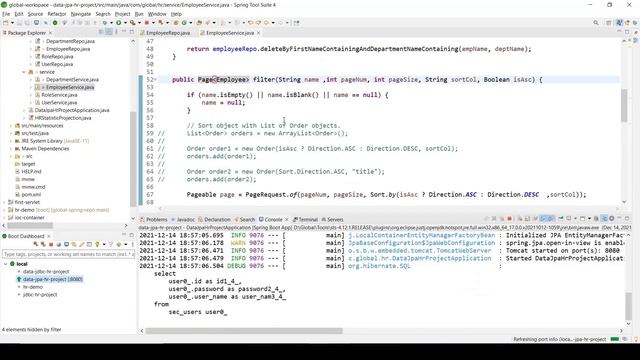This screenshot has width=640, height=360.
Task: Click the green Boot Dashboard toolbar icon
Action: click(55, 23)
